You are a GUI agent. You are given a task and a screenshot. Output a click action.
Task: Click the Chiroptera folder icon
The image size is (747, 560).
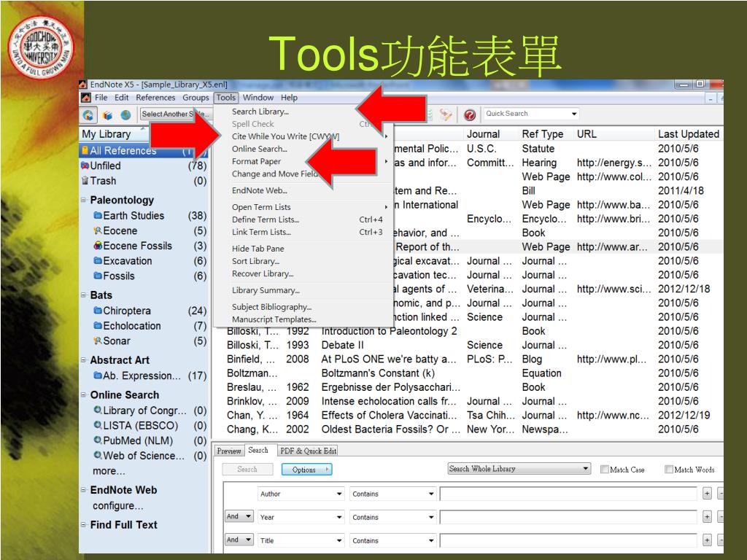click(x=98, y=311)
